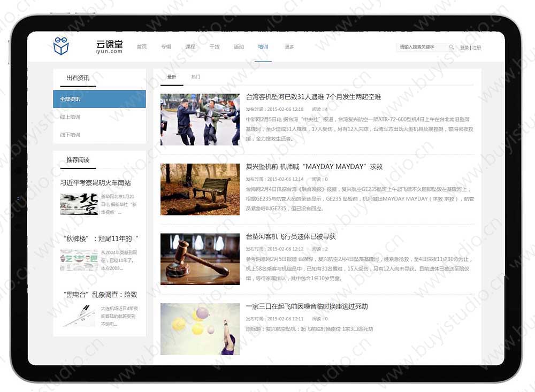
Task: Click the search magnifier icon
Action: coord(451,48)
